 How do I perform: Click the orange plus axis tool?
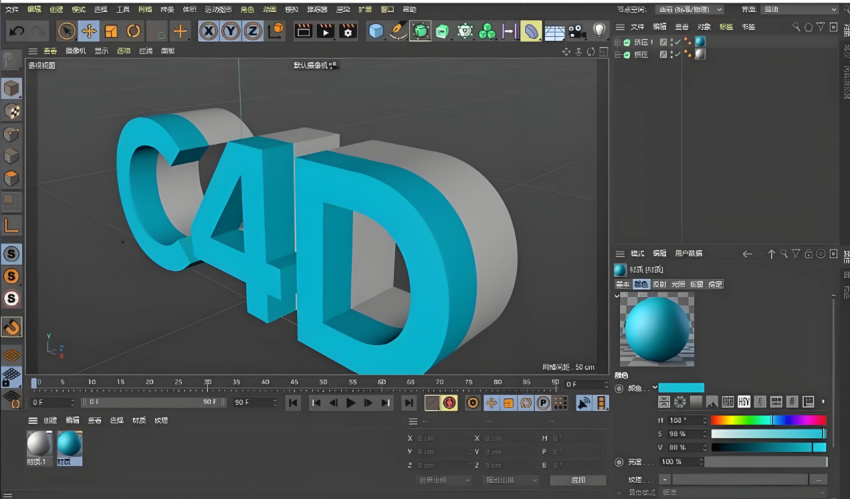click(180, 31)
